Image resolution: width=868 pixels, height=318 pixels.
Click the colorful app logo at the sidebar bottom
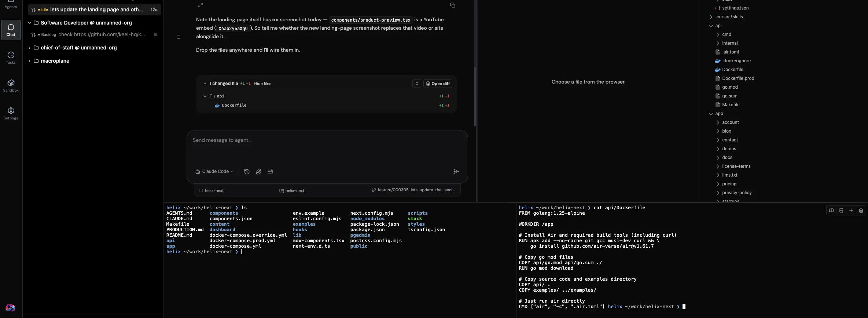pos(11,308)
